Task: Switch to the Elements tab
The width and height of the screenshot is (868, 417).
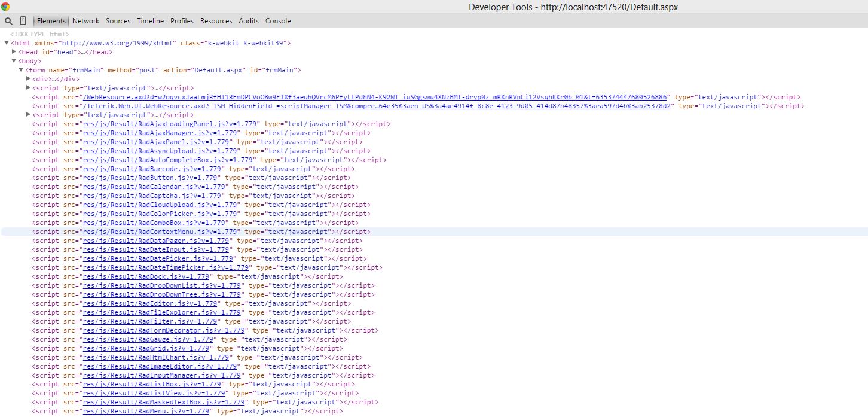Action: coord(51,21)
